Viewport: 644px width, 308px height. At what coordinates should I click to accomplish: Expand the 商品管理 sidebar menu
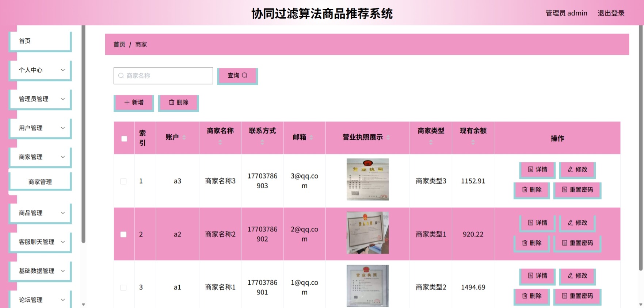coord(40,213)
